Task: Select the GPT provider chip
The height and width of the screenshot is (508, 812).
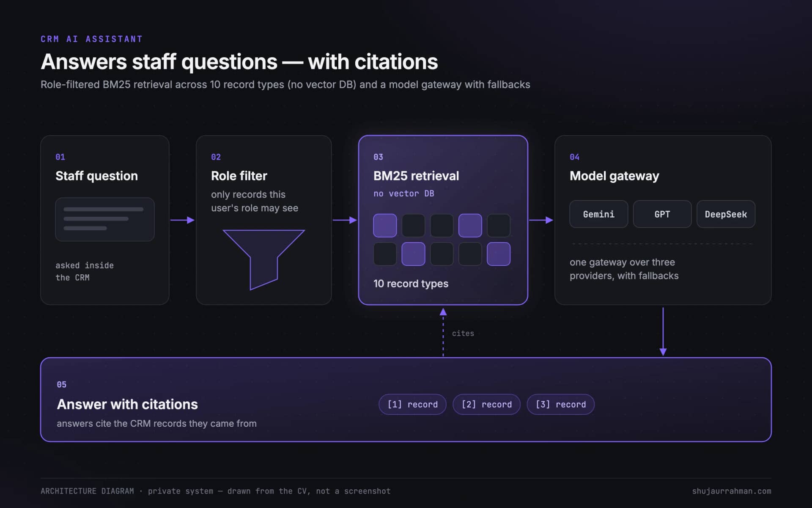Action: (662, 214)
